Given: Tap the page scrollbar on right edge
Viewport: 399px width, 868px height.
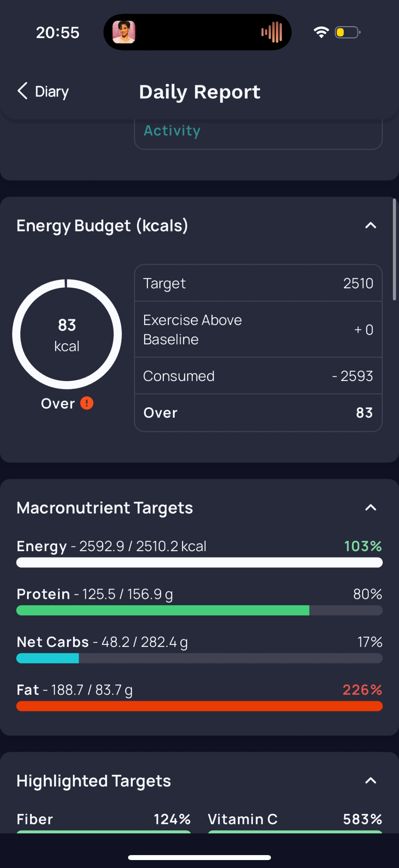Looking at the screenshot, I should 394,249.
